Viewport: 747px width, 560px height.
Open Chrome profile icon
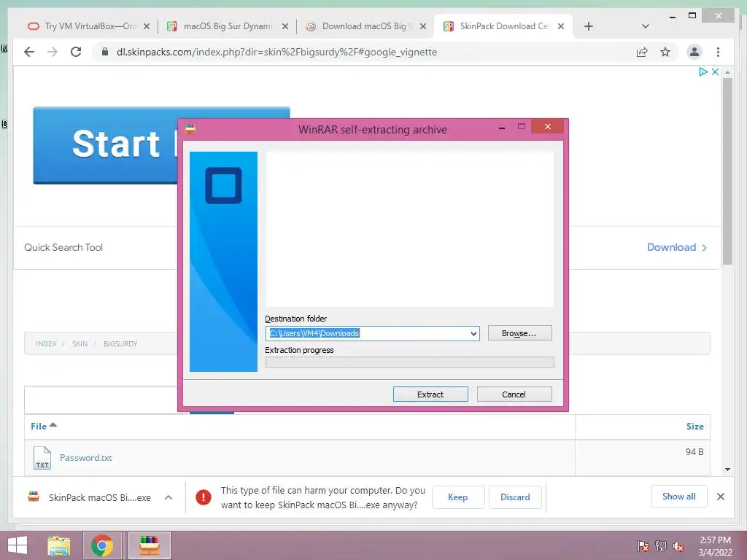pyautogui.click(x=694, y=52)
